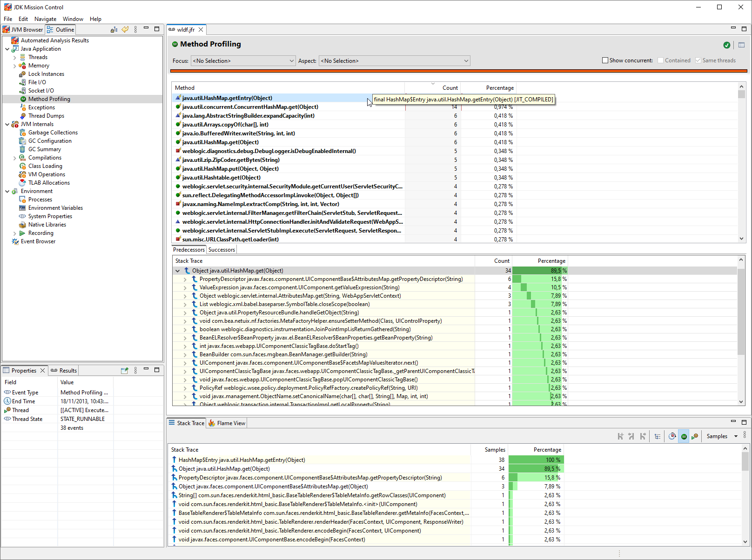Viewport: 752px width, 560px height.
Task: Open the Properties panel view menu dots
Action: [135, 370]
